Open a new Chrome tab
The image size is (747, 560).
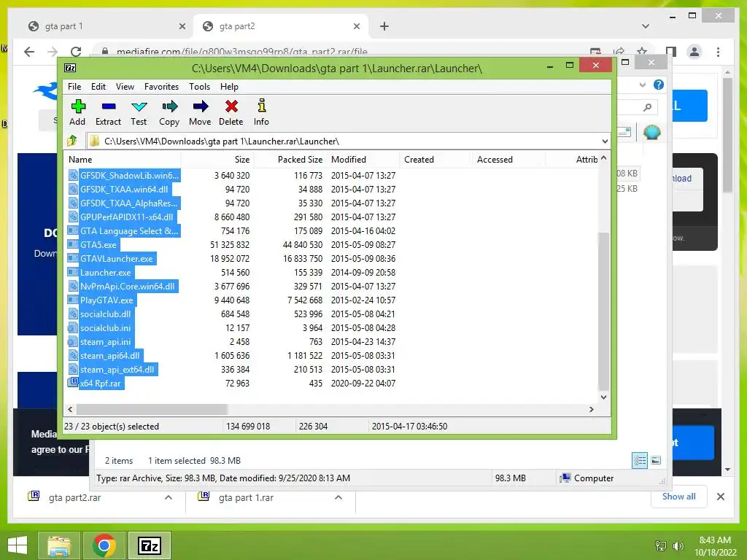[x=384, y=26]
